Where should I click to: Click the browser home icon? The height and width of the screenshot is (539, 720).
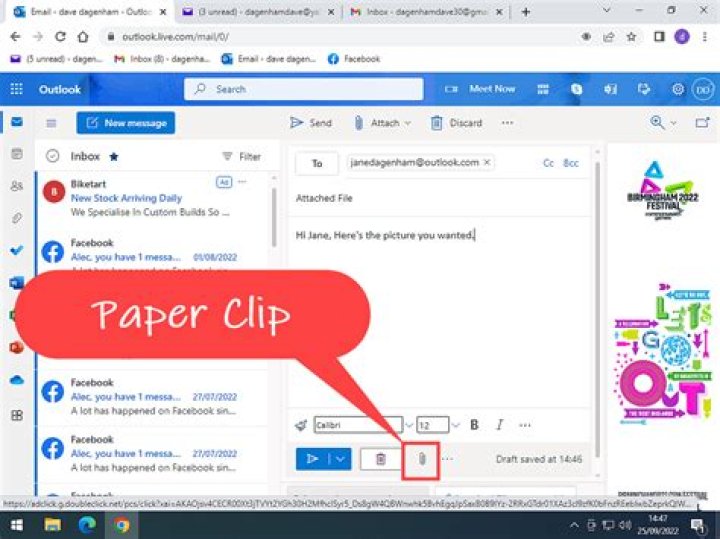coord(83,37)
